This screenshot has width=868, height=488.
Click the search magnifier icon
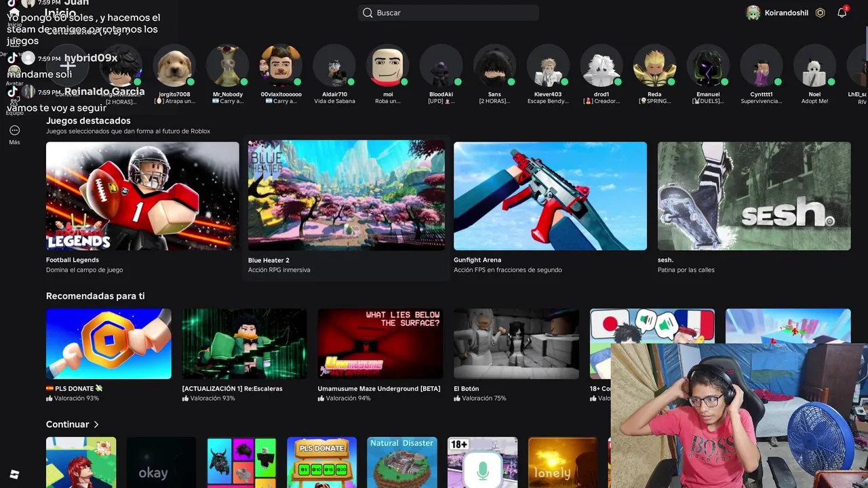coord(368,13)
